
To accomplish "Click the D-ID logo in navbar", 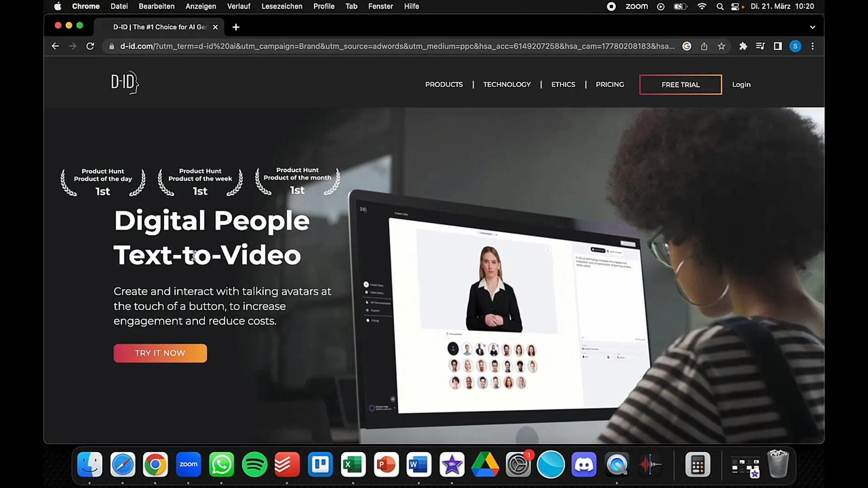I will click(124, 82).
